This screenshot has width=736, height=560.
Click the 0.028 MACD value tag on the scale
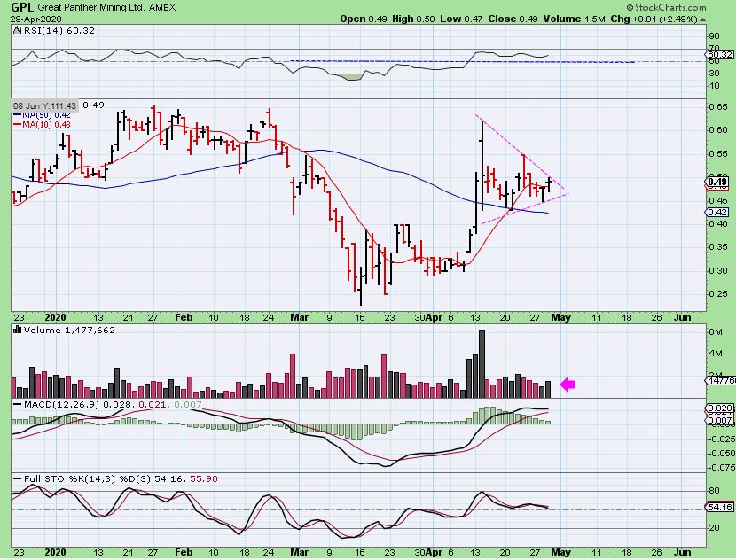721,409
